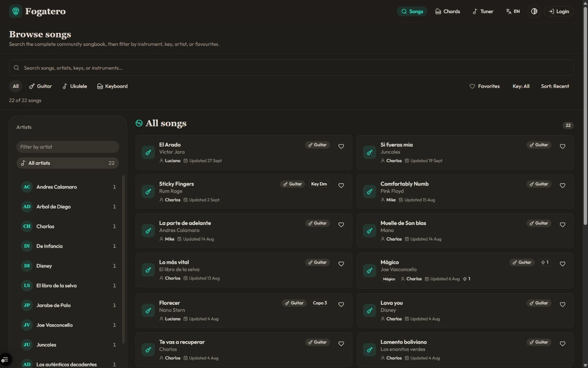Favorite the El Arado song
The image size is (588, 368).
coord(341,146)
